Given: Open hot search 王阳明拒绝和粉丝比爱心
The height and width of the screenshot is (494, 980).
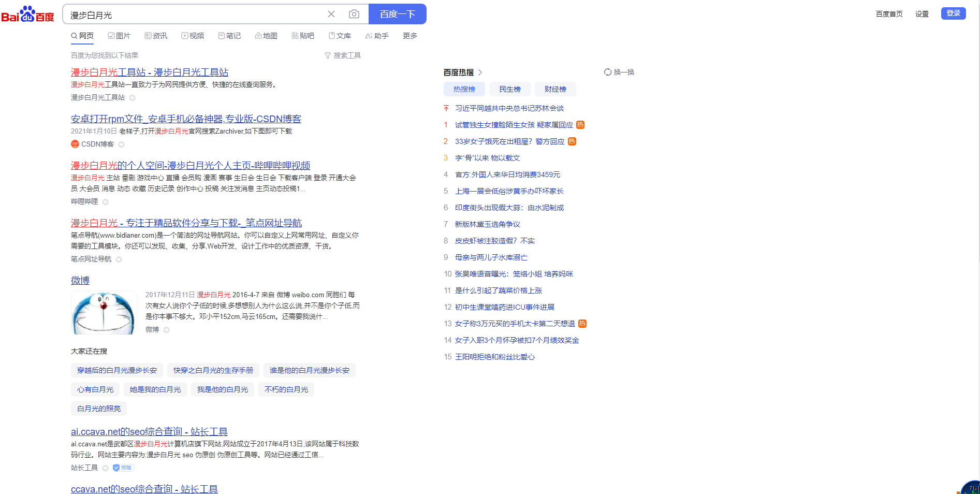Looking at the screenshot, I should tap(495, 357).
